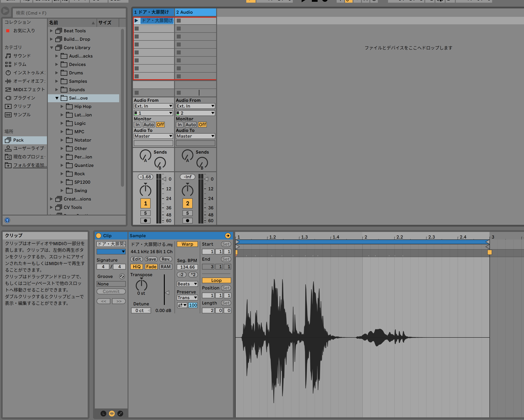Open track 2 input channel dropdown
Viewport: 524px width, 420px height.
coord(195,113)
